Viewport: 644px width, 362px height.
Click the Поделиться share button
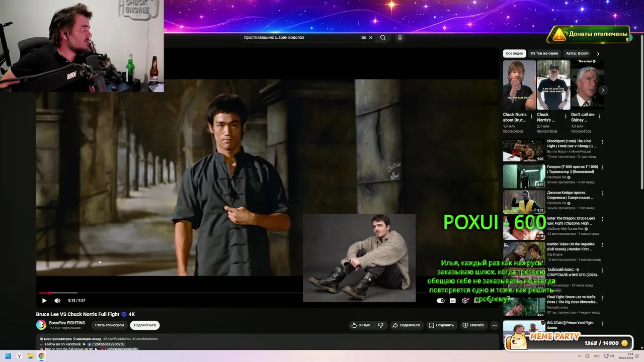pyautogui.click(x=406, y=325)
